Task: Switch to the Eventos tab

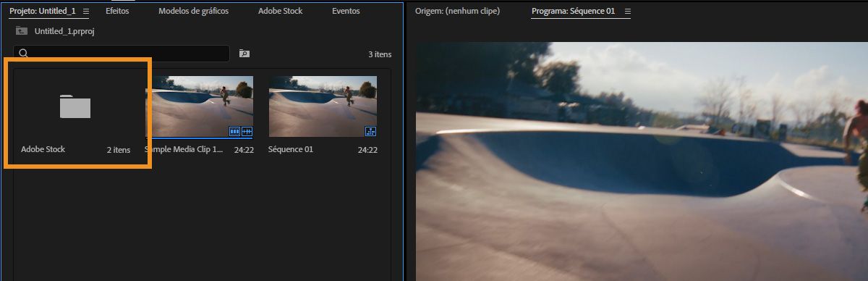Action: 346,12
